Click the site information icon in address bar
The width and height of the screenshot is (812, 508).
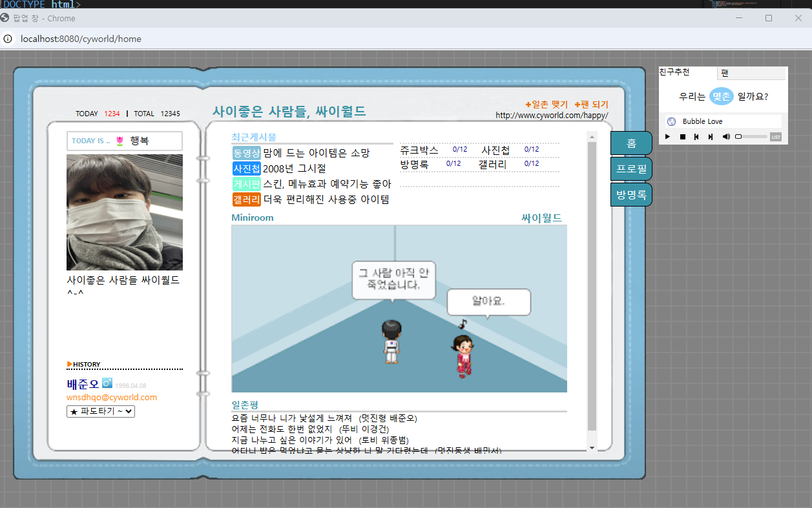click(8, 39)
